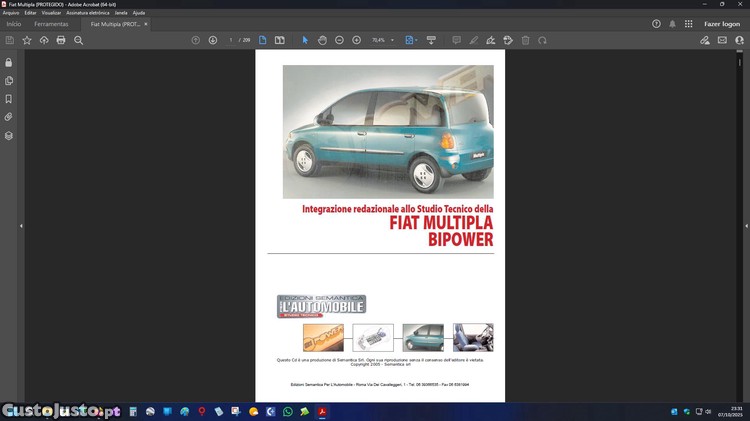Open the Visualizar menu
750x421 pixels.
point(52,13)
